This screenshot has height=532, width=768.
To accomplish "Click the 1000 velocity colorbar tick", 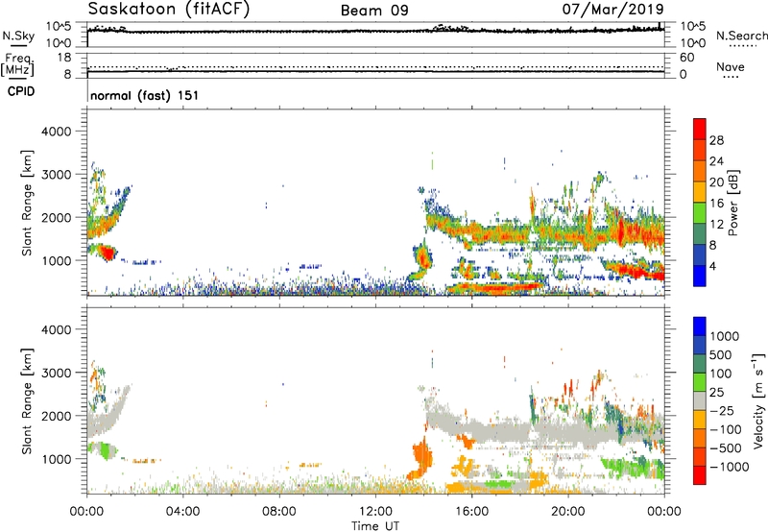I will pos(724,336).
